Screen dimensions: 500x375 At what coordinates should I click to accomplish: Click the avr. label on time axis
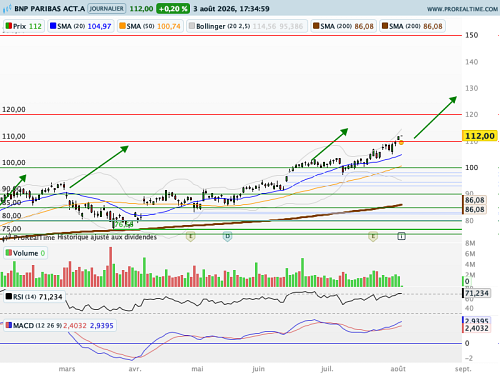point(135,369)
